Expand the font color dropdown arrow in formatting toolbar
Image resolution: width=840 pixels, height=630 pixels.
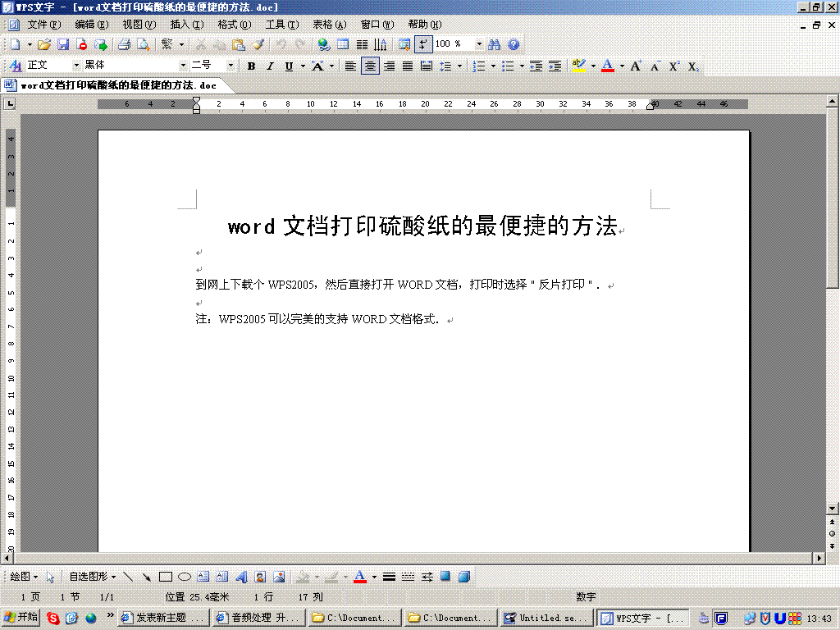click(x=622, y=66)
